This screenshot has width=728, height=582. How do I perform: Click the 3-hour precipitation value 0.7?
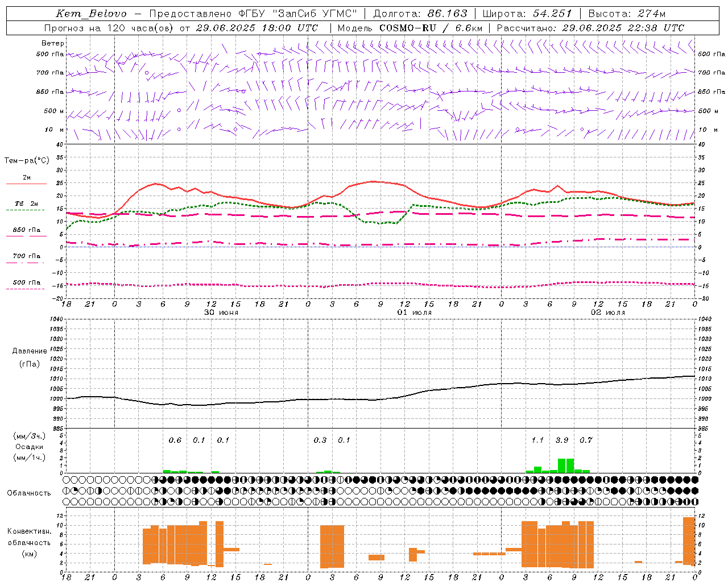586,440
